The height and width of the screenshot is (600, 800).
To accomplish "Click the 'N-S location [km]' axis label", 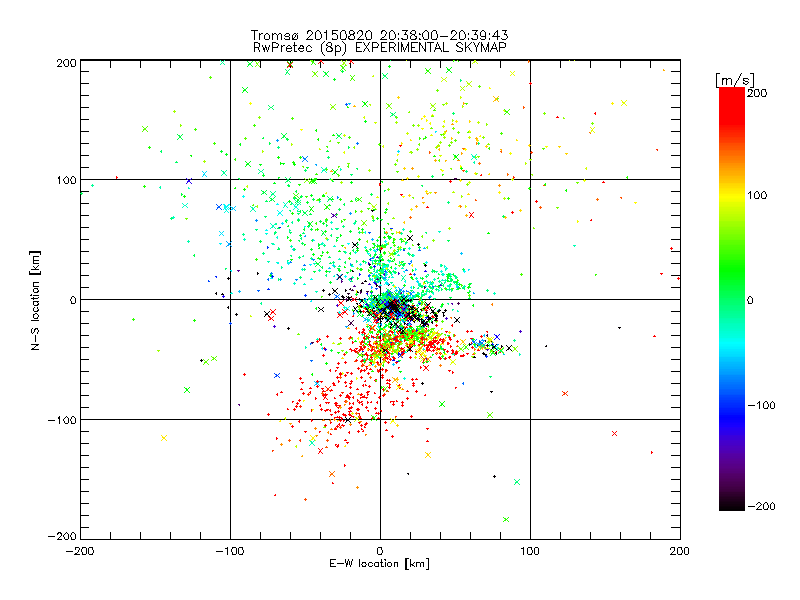I will pyautogui.click(x=35, y=301).
